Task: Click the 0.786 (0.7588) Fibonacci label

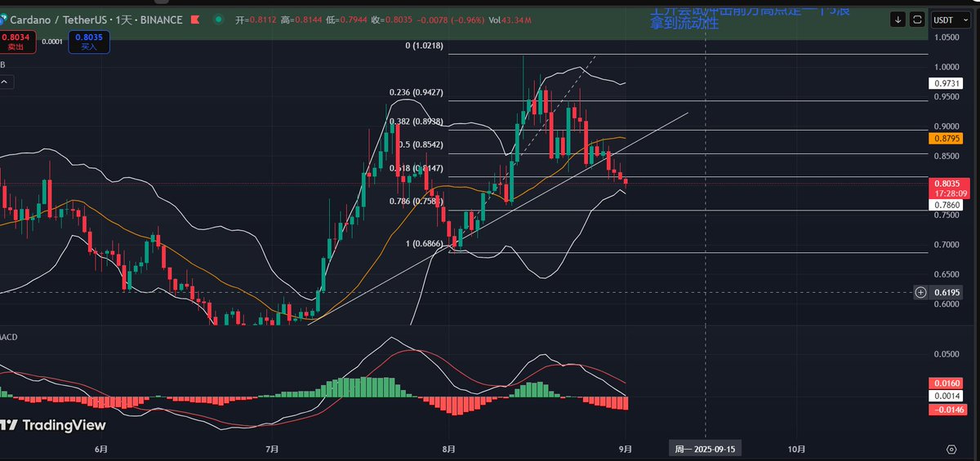Action: [416, 201]
